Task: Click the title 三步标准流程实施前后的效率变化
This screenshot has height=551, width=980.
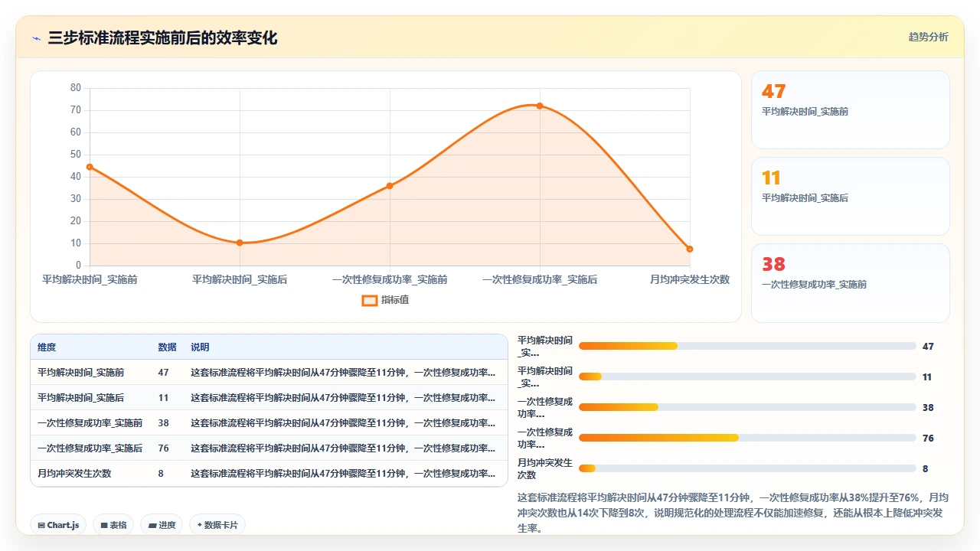Action: click(x=162, y=37)
